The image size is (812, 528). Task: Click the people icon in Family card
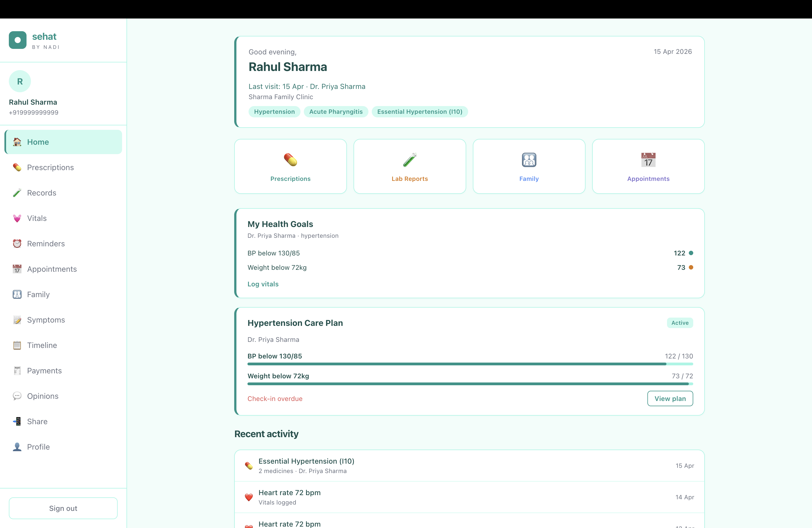coord(529,160)
